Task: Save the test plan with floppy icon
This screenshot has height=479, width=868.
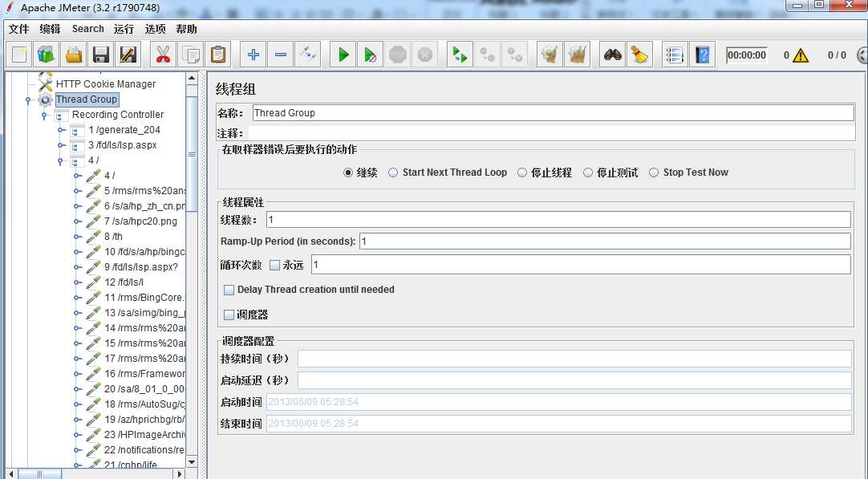Action: pyautogui.click(x=101, y=55)
